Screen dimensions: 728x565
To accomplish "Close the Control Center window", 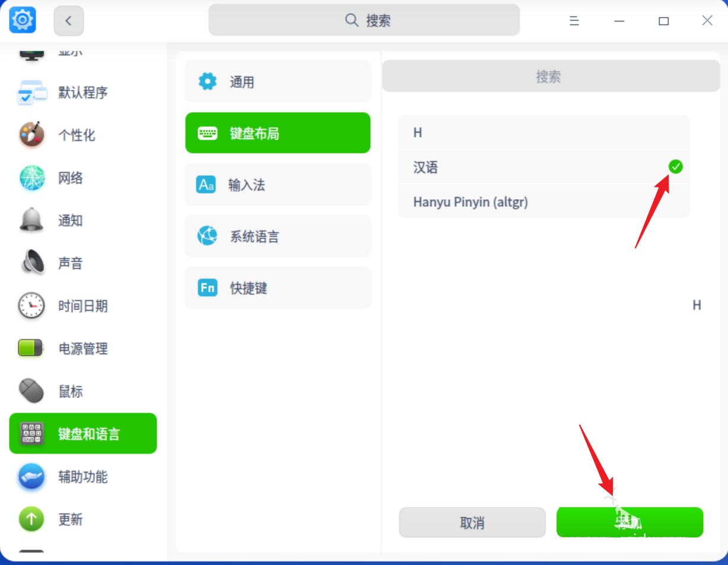I will pyautogui.click(x=707, y=21).
